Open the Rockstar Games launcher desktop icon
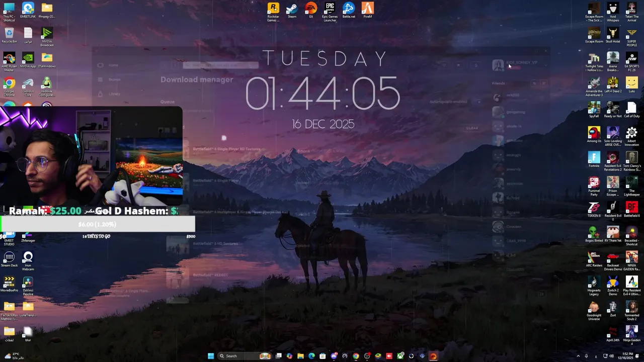Image resolution: width=644 pixels, height=362 pixels. click(273, 12)
